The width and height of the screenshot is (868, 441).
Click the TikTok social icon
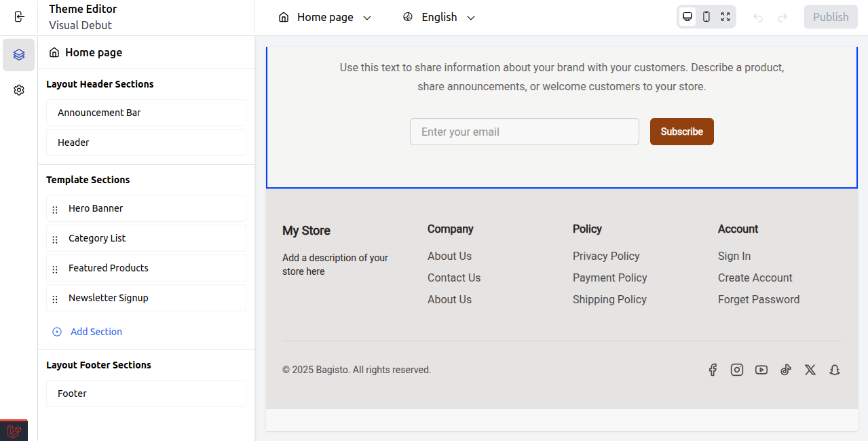click(786, 370)
